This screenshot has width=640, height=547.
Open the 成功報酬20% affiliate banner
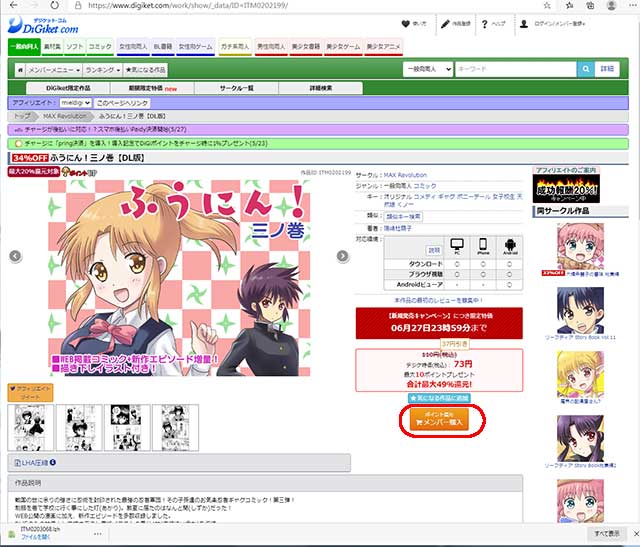(x=566, y=189)
